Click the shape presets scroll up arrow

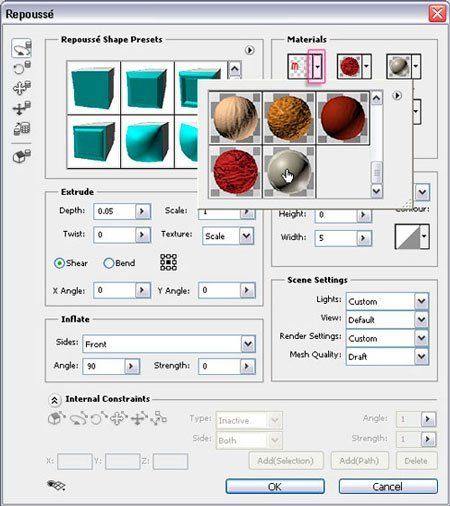pyautogui.click(x=235, y=69)
